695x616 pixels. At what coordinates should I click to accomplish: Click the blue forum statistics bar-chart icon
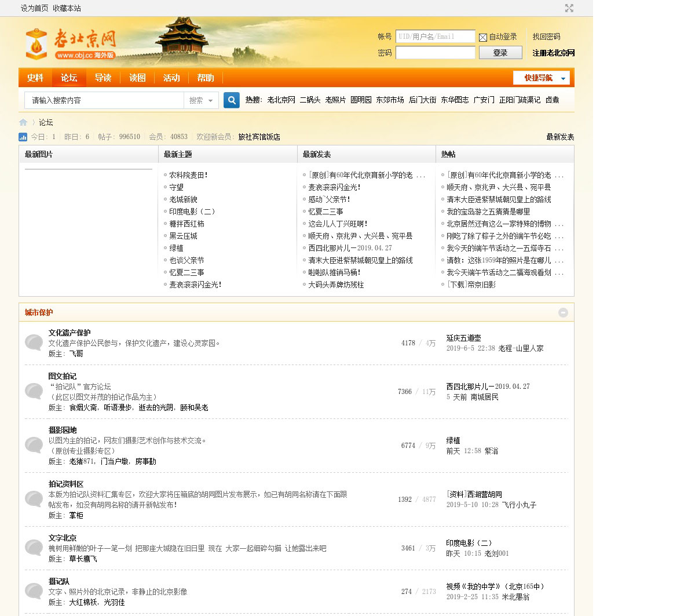pyautogui.click(x=23, y=137)
